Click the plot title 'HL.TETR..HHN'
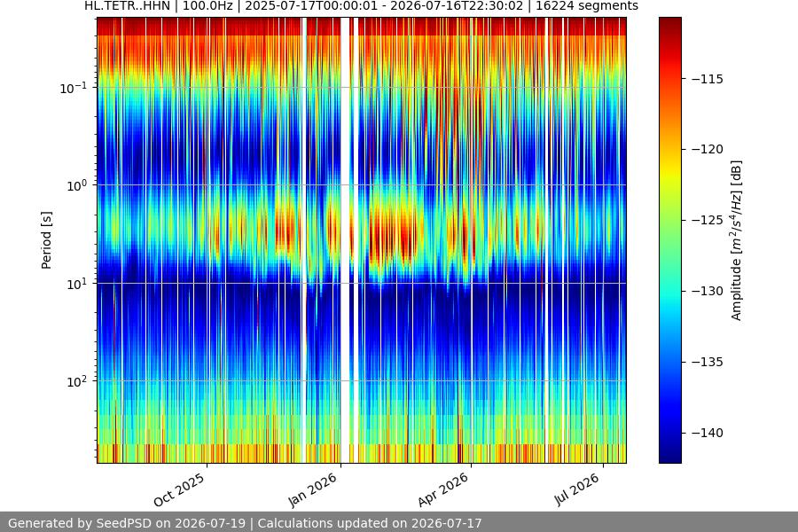798x532 pixels. [127, 6]
